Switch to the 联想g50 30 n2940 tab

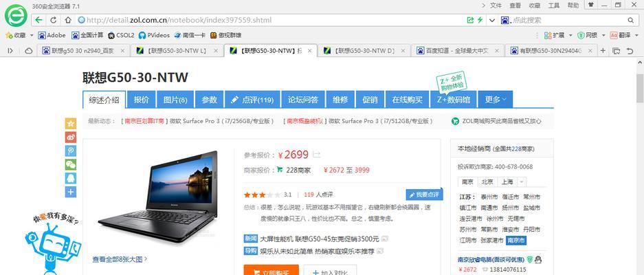[x=82, y=51]
